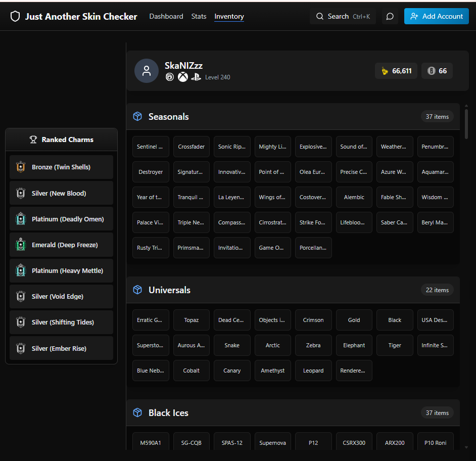
Task: Switch to the Stats tab
Action: [x=199, y=16]
